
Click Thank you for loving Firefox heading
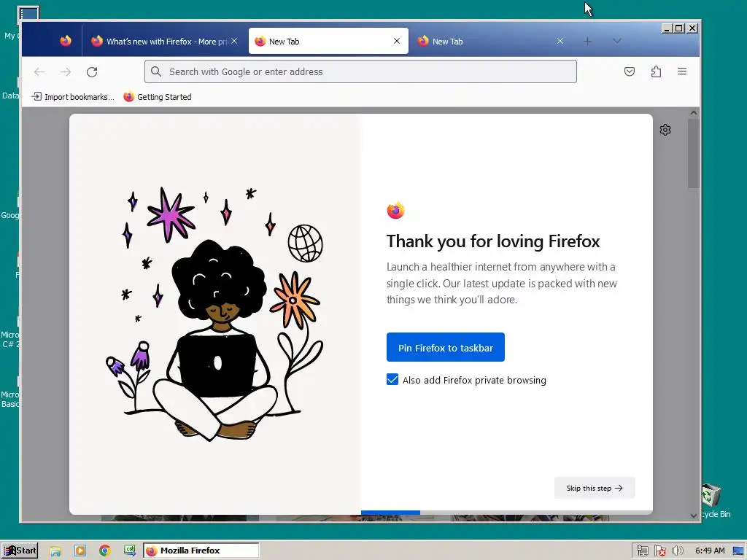point(492,241)
